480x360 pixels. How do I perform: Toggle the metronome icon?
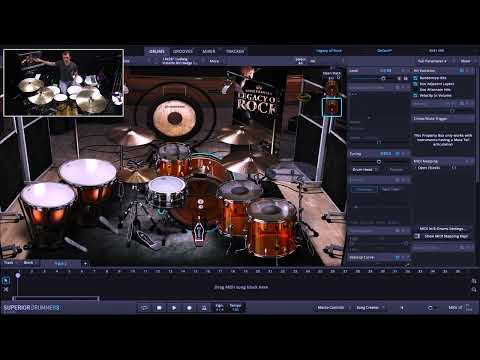(204, 308)
